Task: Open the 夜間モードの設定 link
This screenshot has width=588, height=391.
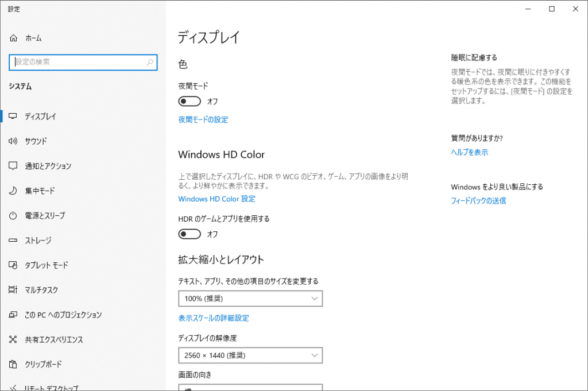Action: click(x=203, y=120)
